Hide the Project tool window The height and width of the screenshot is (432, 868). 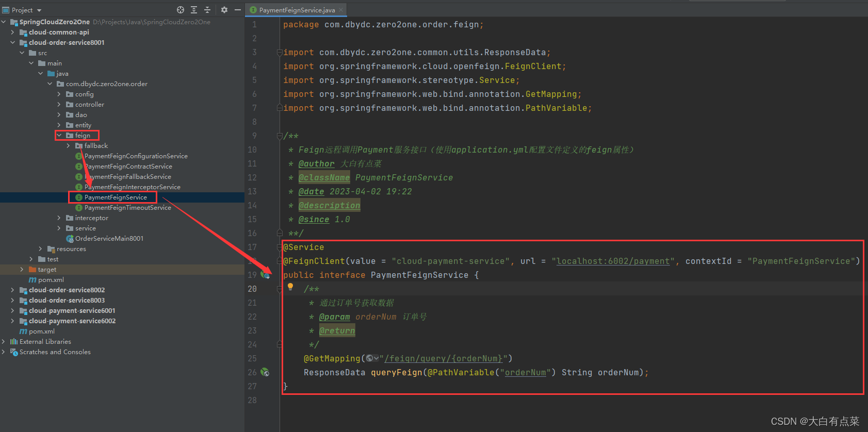coord(238,10)
